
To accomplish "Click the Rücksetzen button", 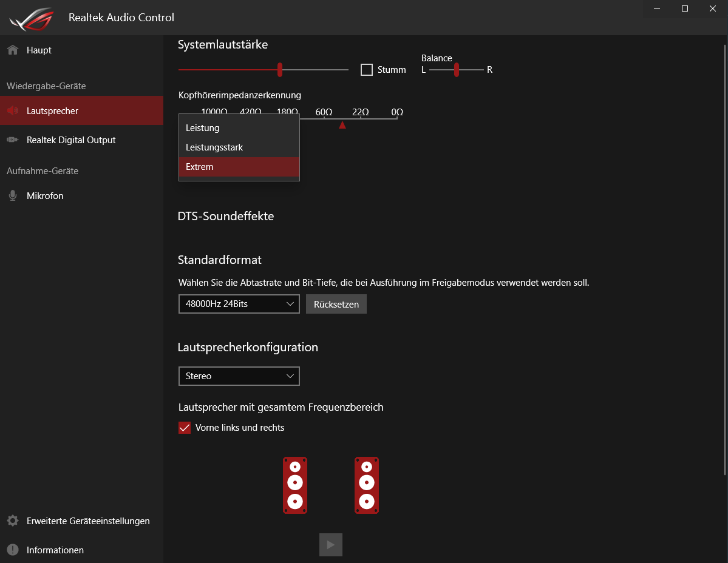I will tap(336, 304).
